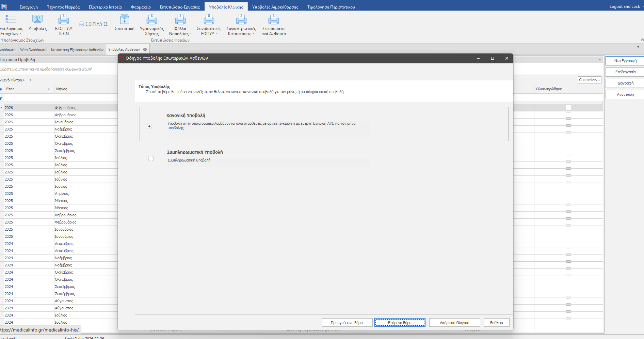The width and height of the screenshot is (644, 339).
Task: Switch to the Web Dashboard tab
Action: 33,50
